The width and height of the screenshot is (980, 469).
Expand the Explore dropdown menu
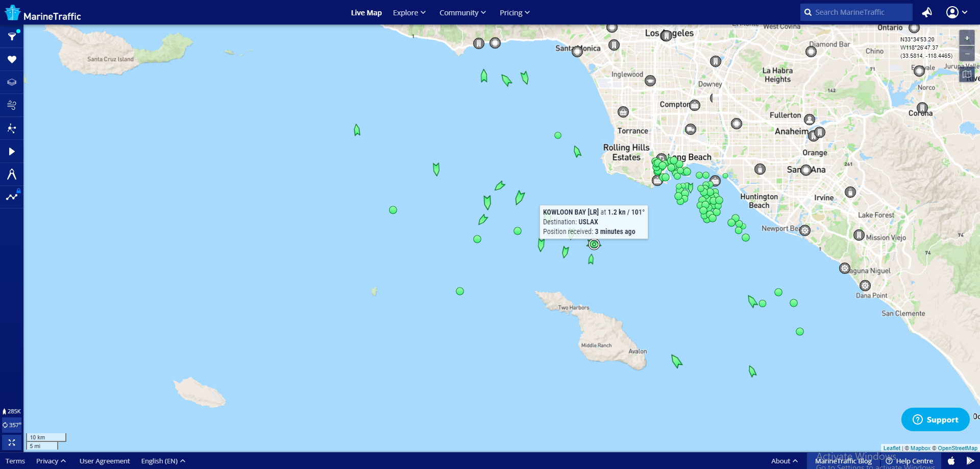click(409, 13)
